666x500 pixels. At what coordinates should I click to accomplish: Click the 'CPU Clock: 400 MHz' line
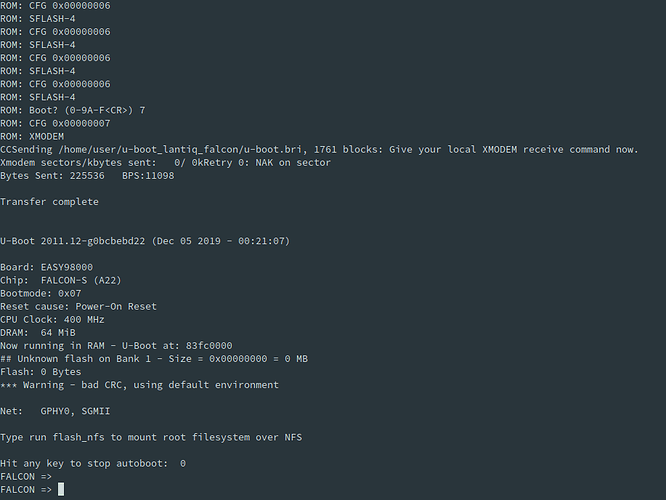pyautogui.click(x=52, y=319)
